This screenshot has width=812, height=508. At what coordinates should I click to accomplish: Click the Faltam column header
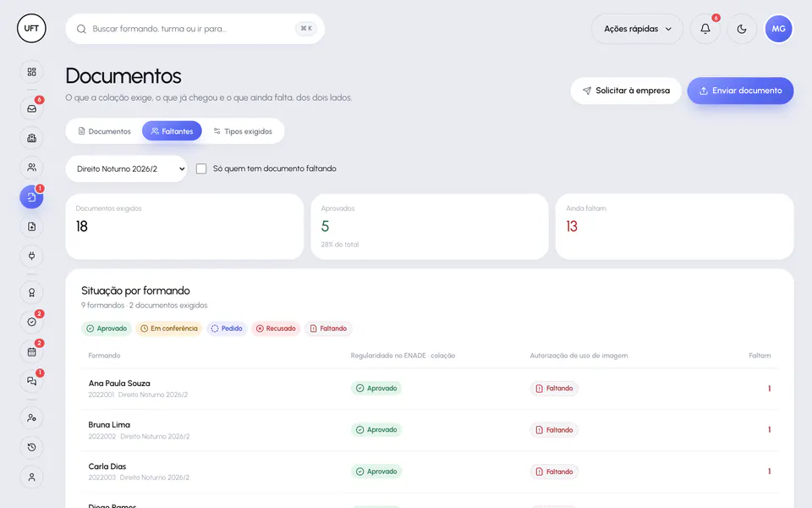click(760, 356)
